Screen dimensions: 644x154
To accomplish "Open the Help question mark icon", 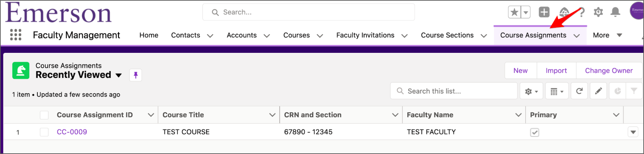I will 582,12.
